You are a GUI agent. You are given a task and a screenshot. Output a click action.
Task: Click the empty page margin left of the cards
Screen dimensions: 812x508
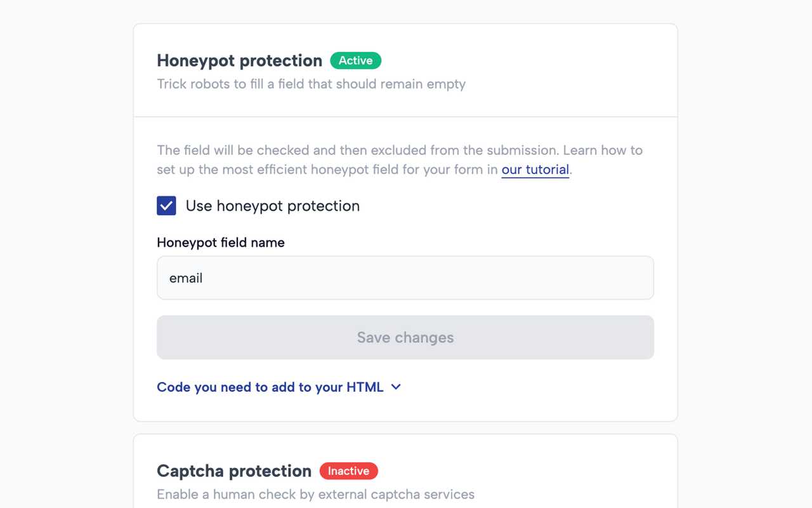(x=63, y=254)
